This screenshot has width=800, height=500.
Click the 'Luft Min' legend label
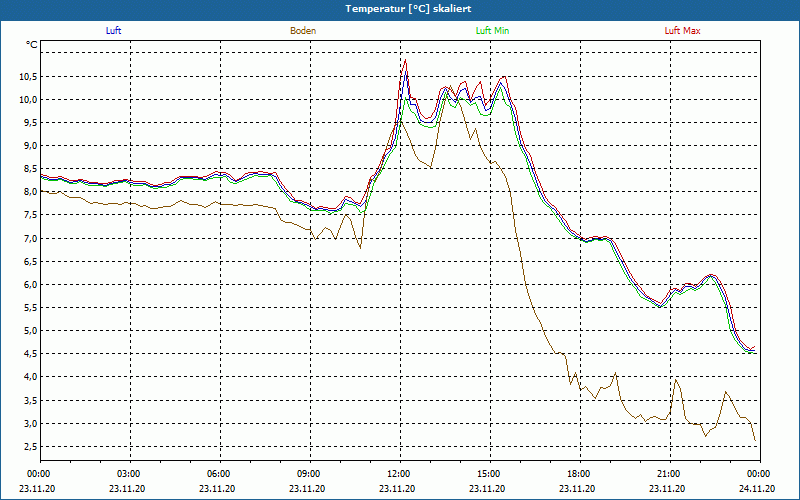coord(492,31)
